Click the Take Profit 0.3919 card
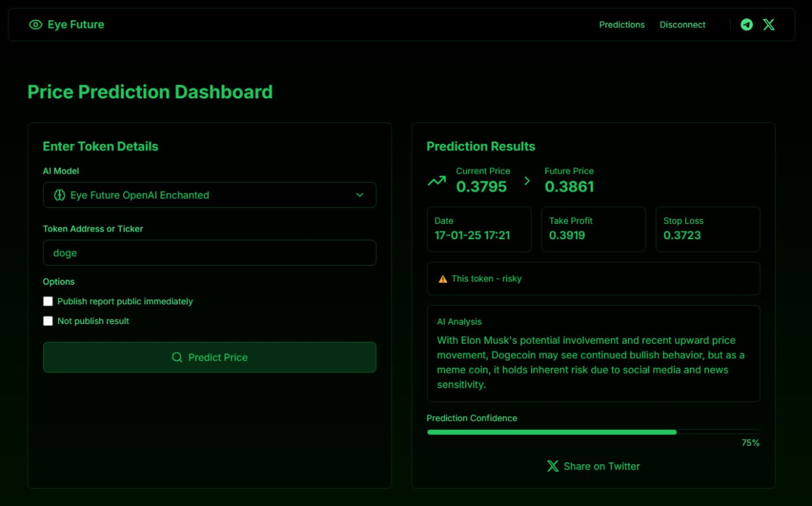Screen dimensions: 812x506 pyautogui.click(x=593, y=230)
